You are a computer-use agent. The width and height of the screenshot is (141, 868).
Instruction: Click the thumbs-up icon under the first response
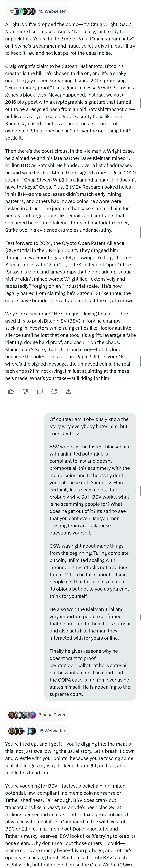pyautogui.click(x=11, y=391)
